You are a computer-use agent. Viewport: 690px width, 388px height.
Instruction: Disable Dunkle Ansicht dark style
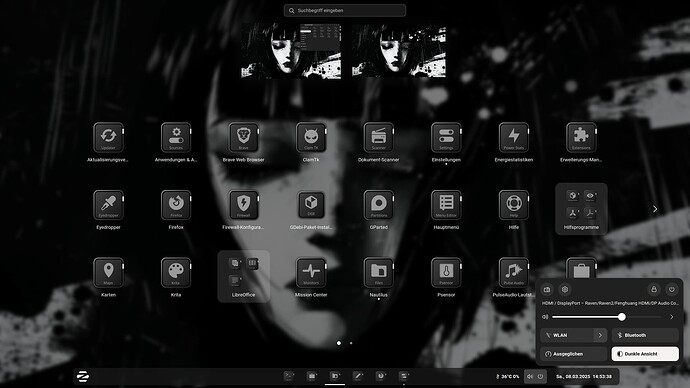[x=645, y=354]
